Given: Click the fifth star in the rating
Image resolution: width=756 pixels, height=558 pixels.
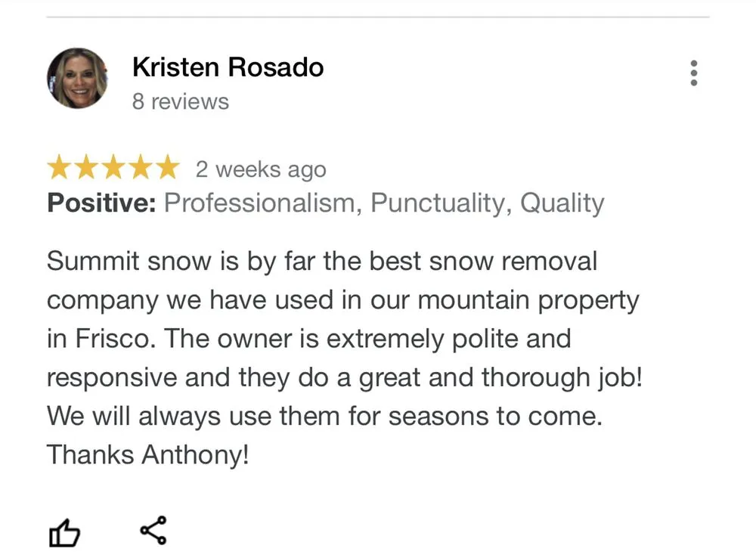Looking at the screenshot, I should click(168, 166).
